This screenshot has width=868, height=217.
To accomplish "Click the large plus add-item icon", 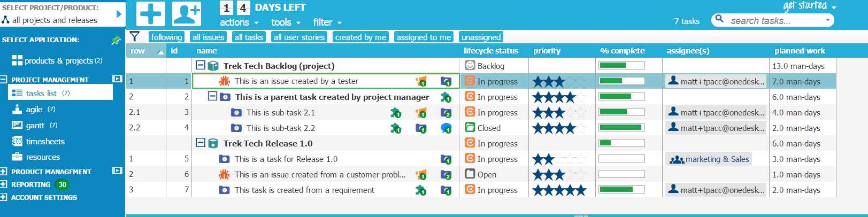I will click(151, 14).
